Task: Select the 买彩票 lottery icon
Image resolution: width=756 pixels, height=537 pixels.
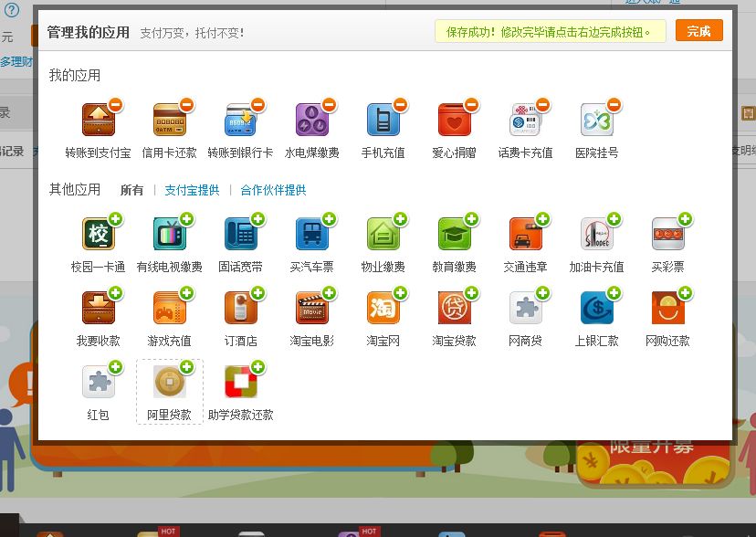Action: coord(667,234)
